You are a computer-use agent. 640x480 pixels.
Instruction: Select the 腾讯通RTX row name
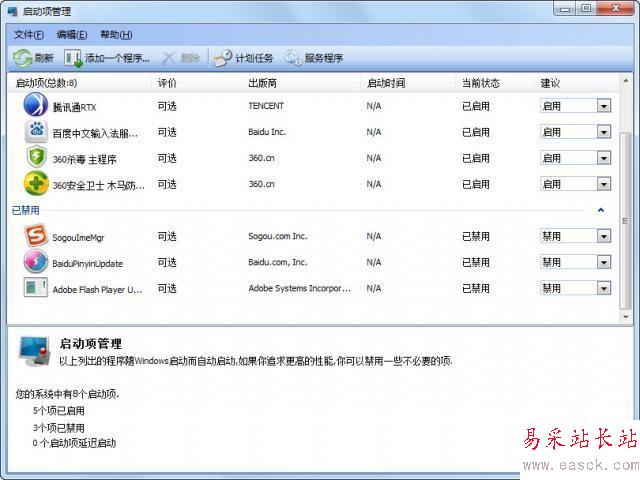[x=74, y=107]
